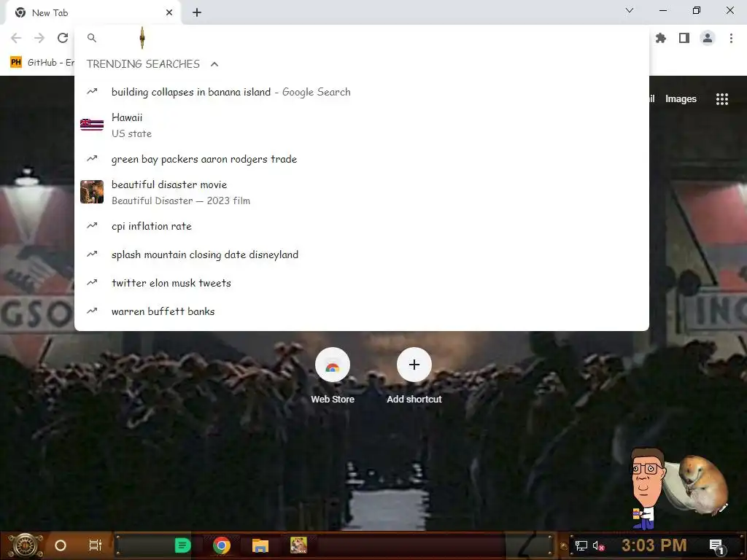Choose green bay packers aaron rodgers trade

[362, 159]
